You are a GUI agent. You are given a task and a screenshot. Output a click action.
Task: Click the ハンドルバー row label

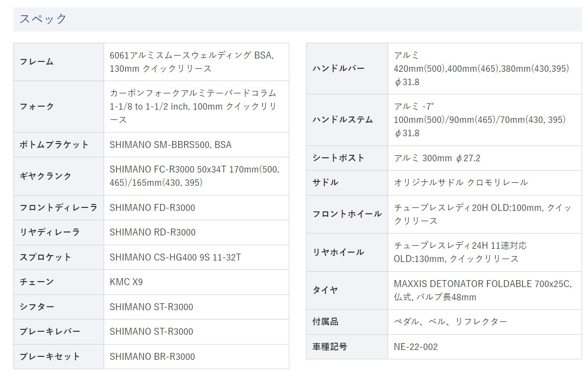339,68
